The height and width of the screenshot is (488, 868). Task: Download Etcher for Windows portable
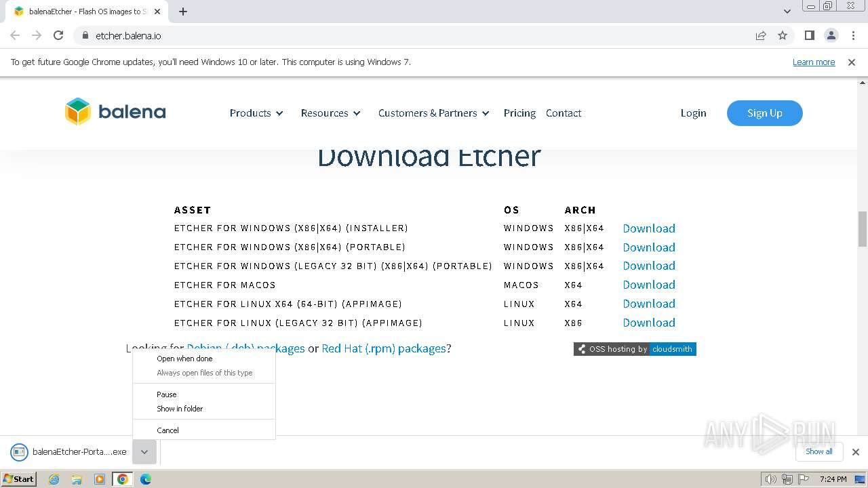coord(649,247)
